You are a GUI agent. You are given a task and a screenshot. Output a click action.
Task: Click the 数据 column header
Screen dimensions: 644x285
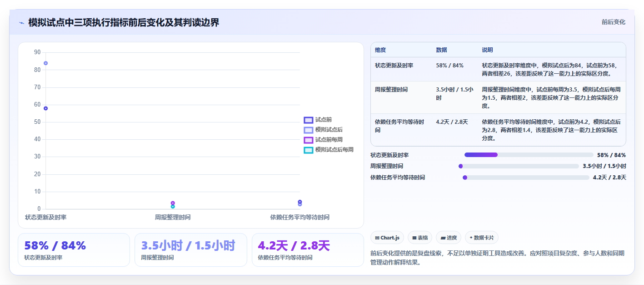point(442,50)
